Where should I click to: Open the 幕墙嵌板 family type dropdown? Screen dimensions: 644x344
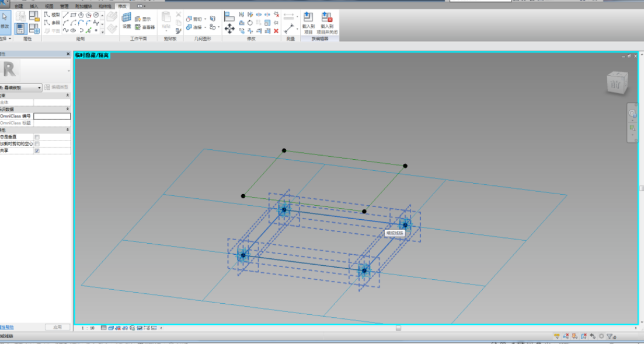pos(21,87)
